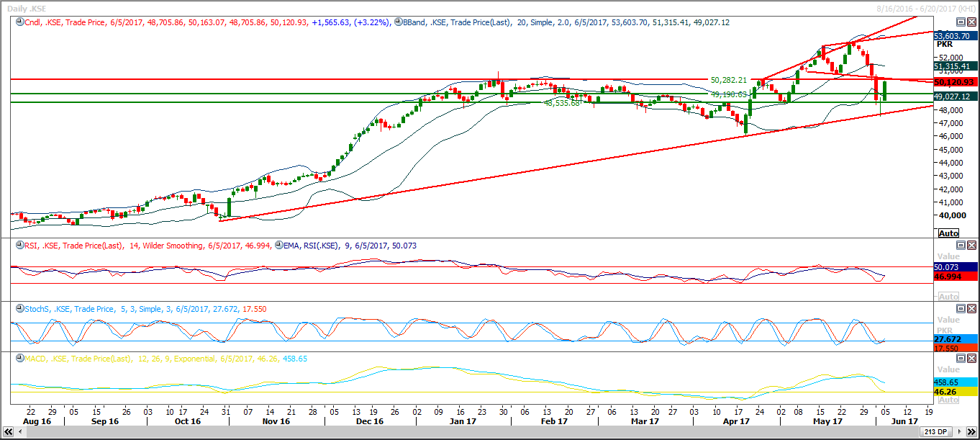Maximize the StochS indicator pane

961,309
